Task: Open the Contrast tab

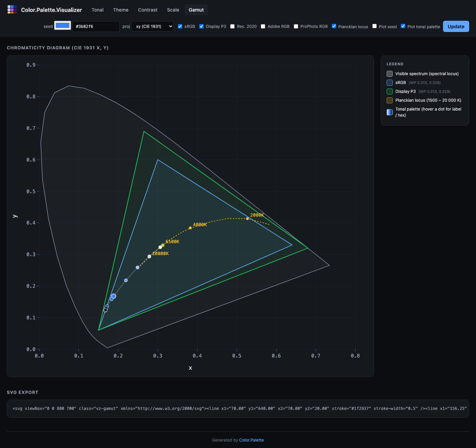Action: (148, 10)
